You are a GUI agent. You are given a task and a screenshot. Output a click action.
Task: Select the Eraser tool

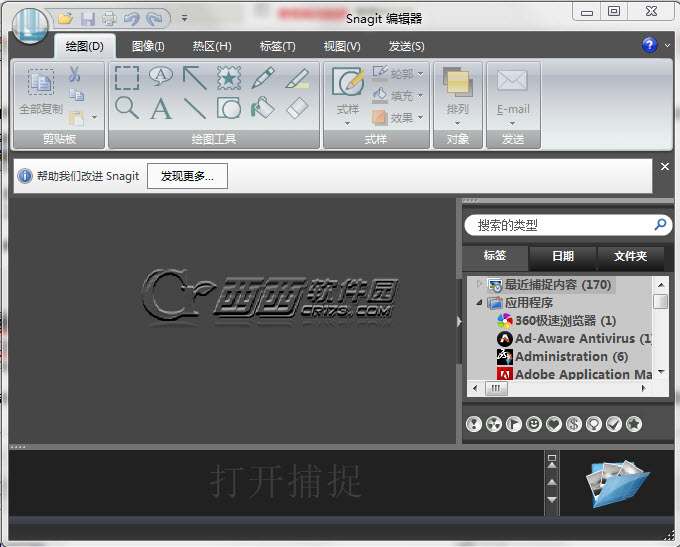297,108
